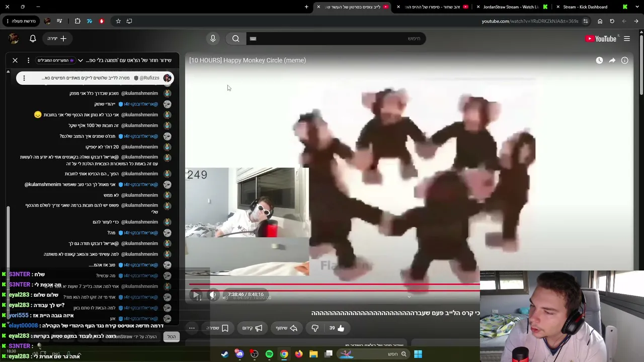The height and width of the screenshot is (362, 644).
Task: Show video info with the info icon
Action: 624,60
